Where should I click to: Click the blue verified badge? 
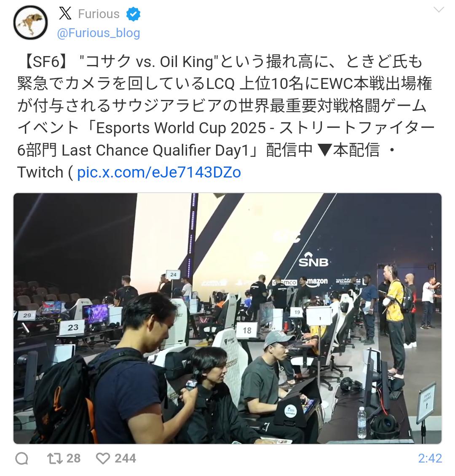pyautogui.click(x=133, y=14)
